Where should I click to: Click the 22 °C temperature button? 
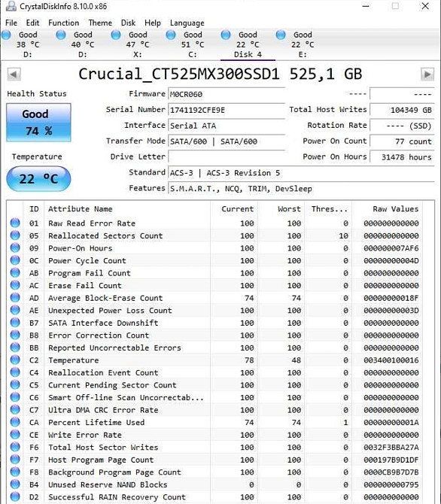click(x=38, y=179)
